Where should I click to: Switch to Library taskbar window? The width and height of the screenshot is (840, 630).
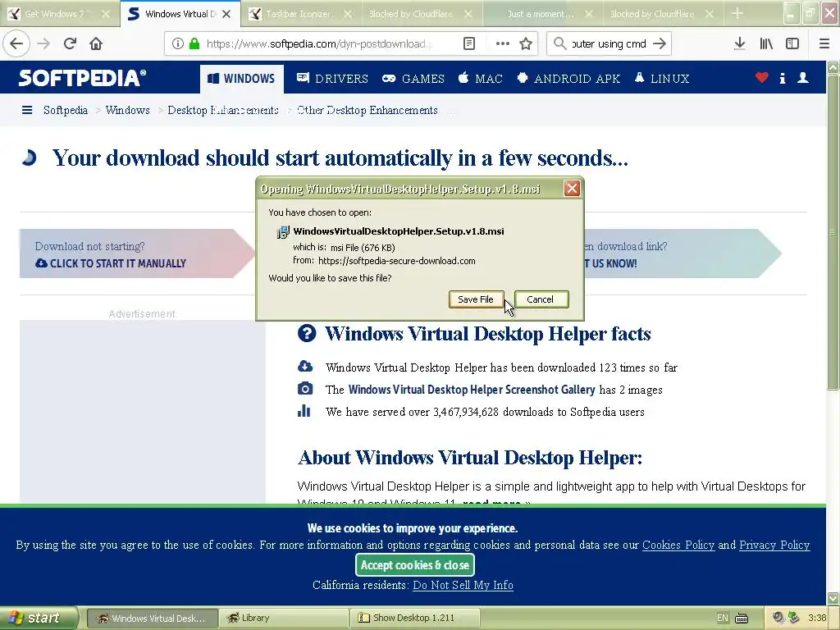[283, 619]
